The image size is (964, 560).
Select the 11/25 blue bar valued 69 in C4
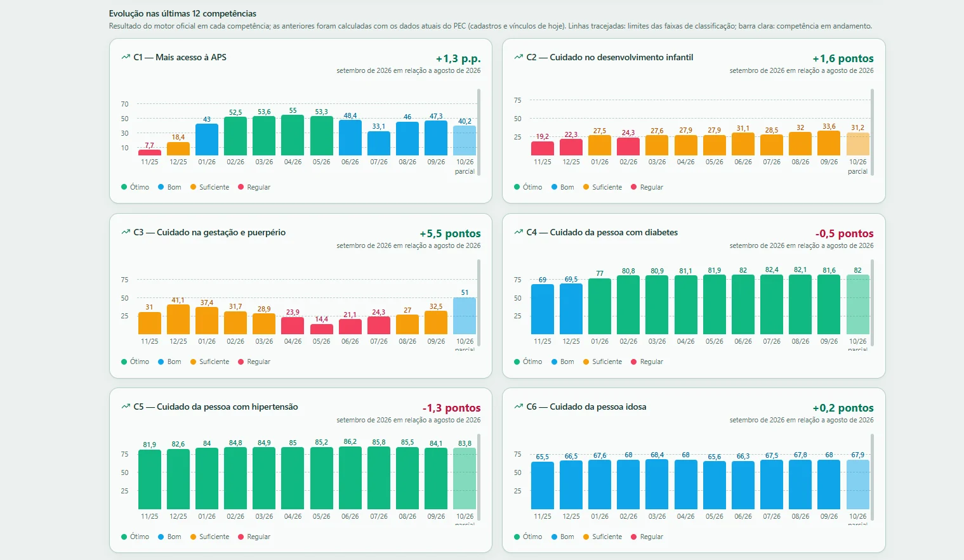point(543,309)
